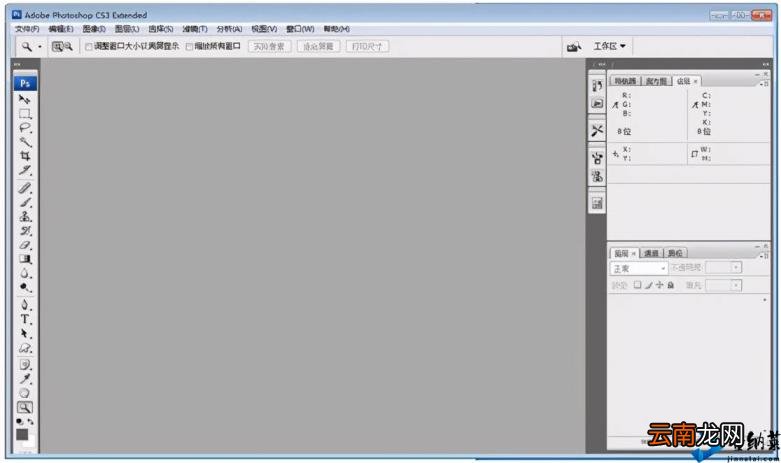Select the Brush tool
This screenshot has height=463, width=781.
(24, 203)
